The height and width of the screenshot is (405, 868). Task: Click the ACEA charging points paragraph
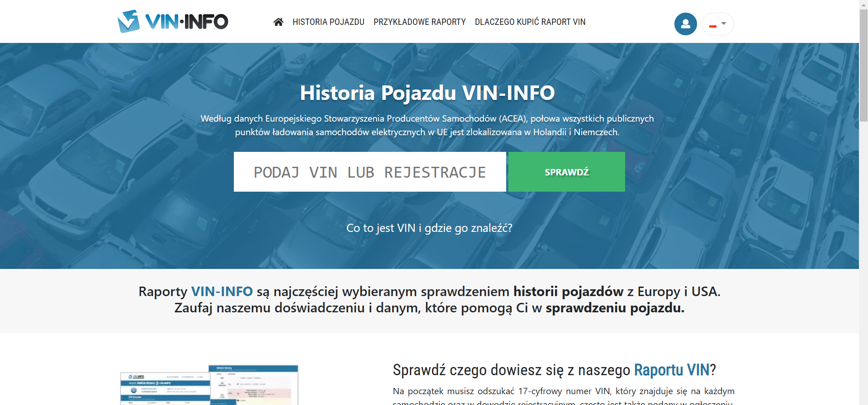[x=427, y=125]
